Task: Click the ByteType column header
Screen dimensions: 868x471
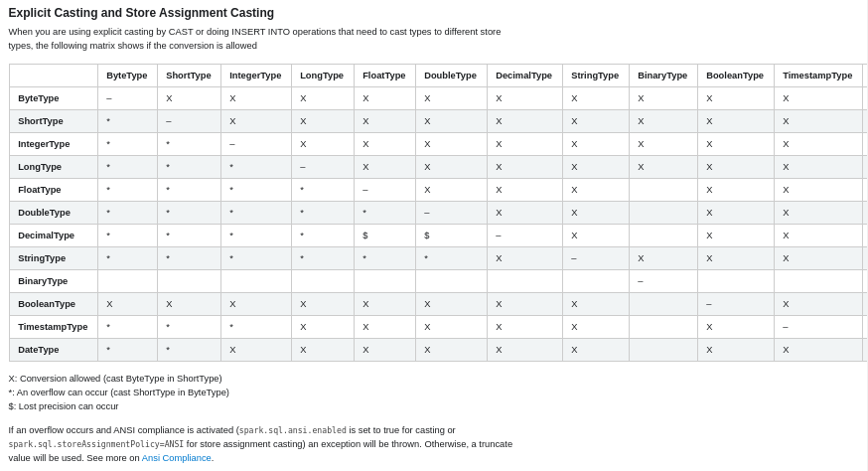Action: 127,76
